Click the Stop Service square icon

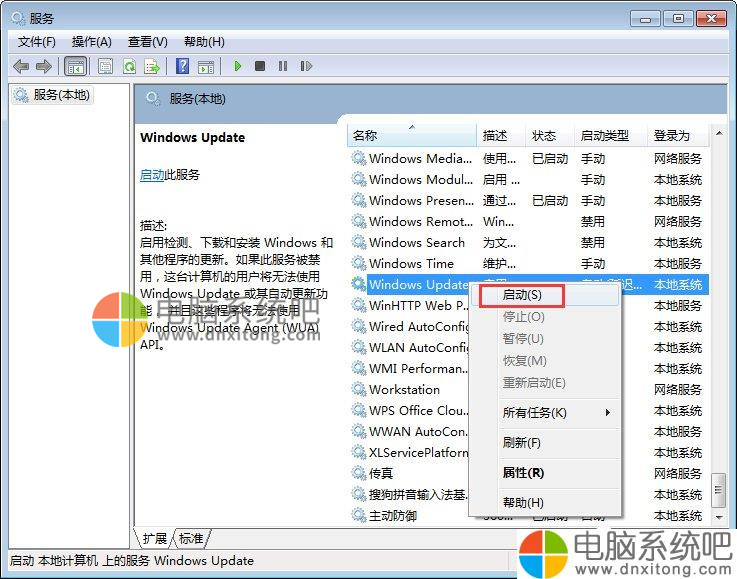point(259,66)
